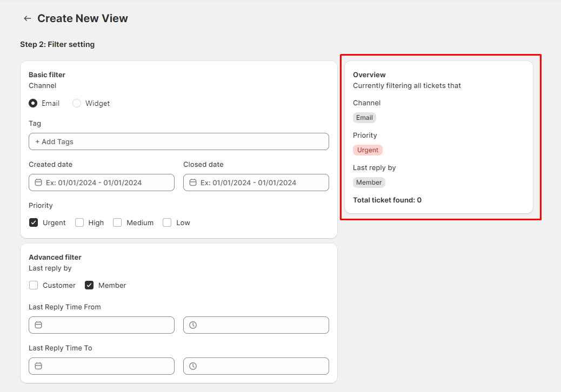
Task: Focus Last Reply Time From date field
Action: pos(102,325)
